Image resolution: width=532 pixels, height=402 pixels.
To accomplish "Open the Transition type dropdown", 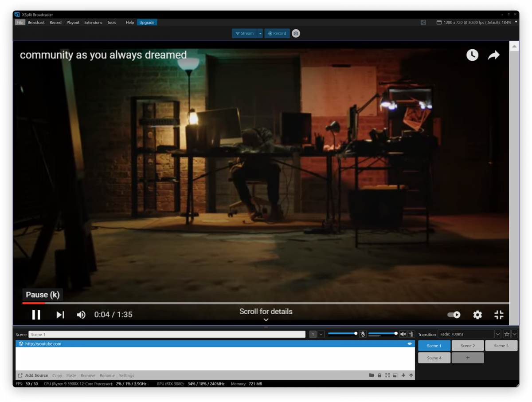I will click(469, 334).
